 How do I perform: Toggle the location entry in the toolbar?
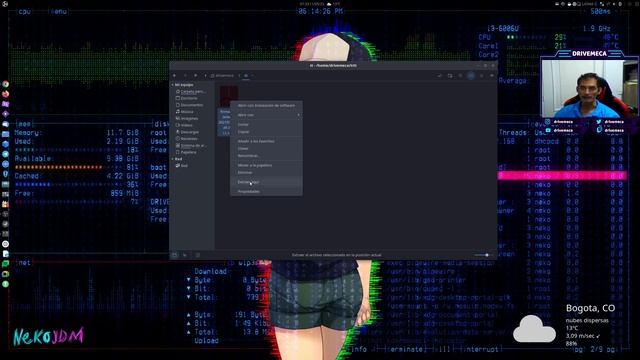click(x=439, y=76)
